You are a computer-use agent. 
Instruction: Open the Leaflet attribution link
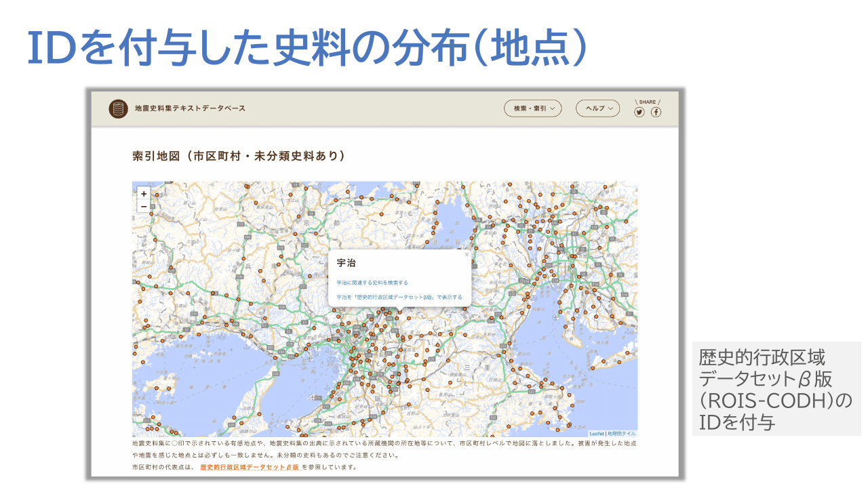pos(597,433)
